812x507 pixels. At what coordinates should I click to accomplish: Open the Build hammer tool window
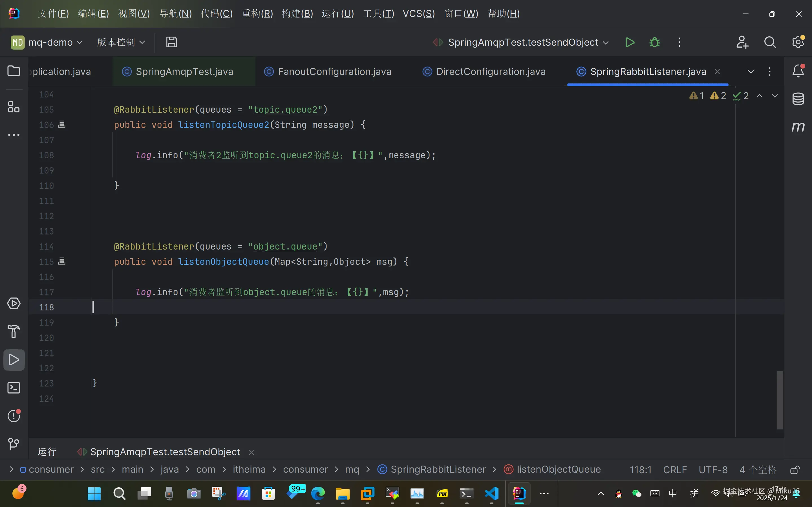point(14,332)
